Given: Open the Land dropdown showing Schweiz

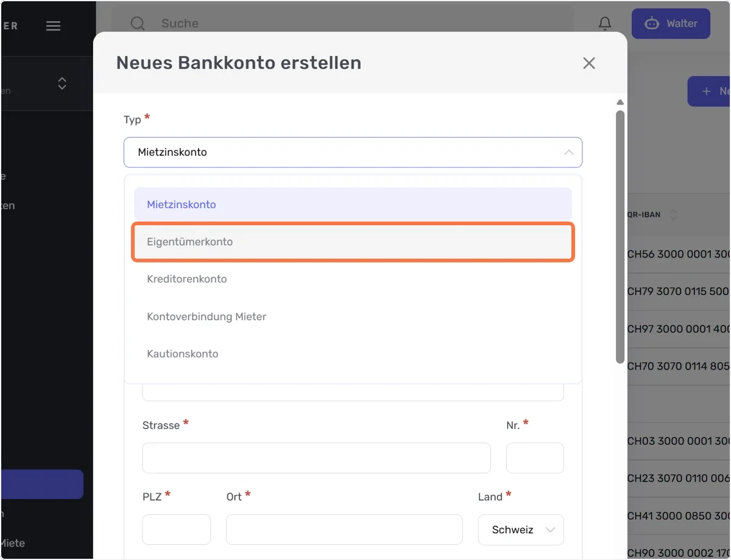Looking at the screenshot, I should click(521, 530).
